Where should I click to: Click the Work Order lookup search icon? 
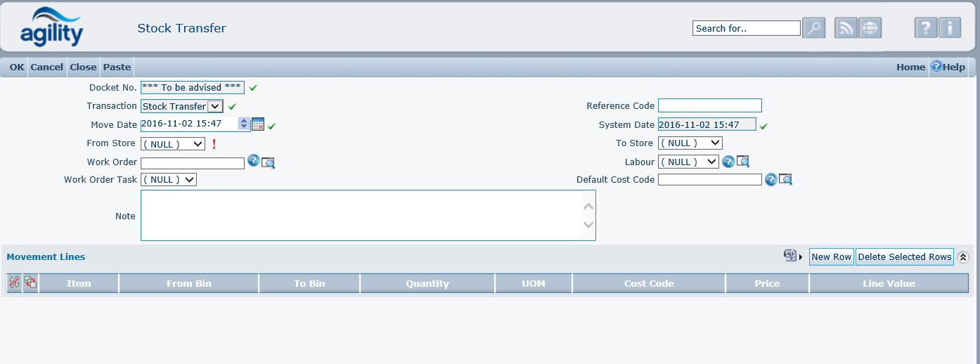coord(268,162)
